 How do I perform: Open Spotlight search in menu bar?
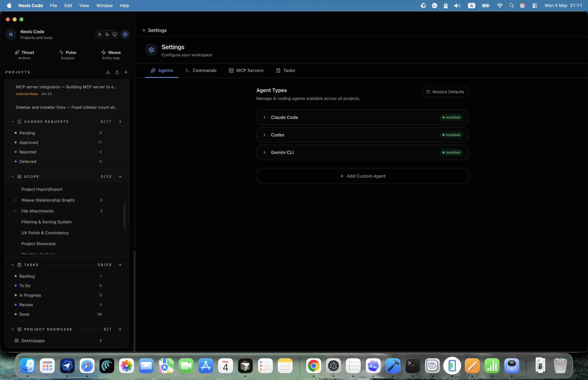511,5
